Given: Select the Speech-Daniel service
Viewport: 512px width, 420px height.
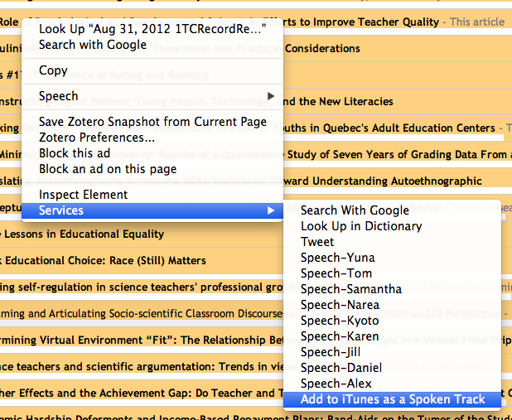Looking at the screenshot, I should click(392, 368).
